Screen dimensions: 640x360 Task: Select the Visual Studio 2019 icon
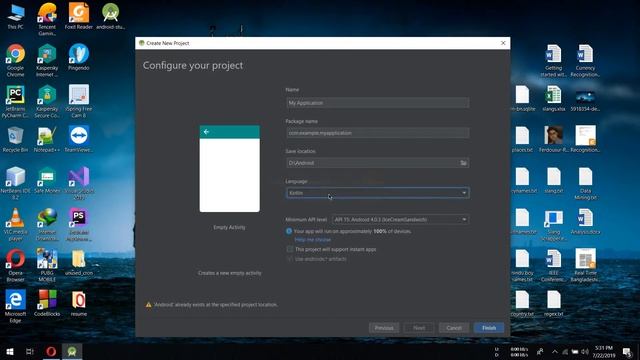tap(78, 183)
